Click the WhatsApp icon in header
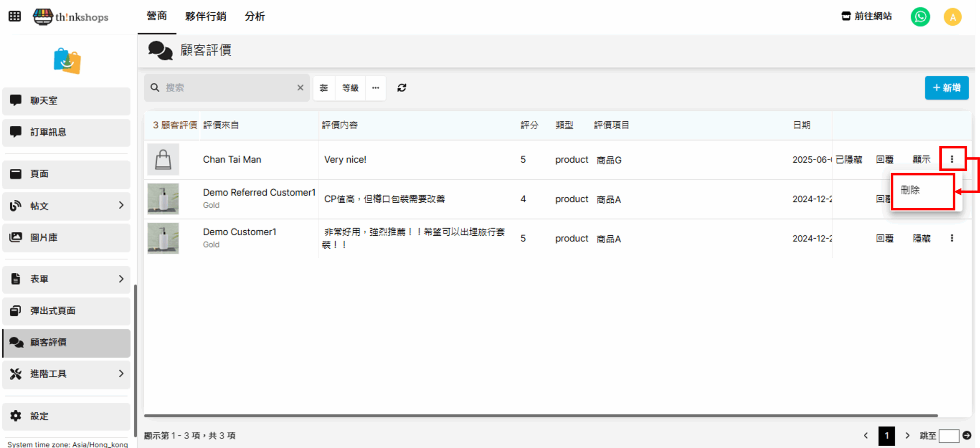Image resolution: width=980 pixels, height=448 pixels. [x=920, y=17]
